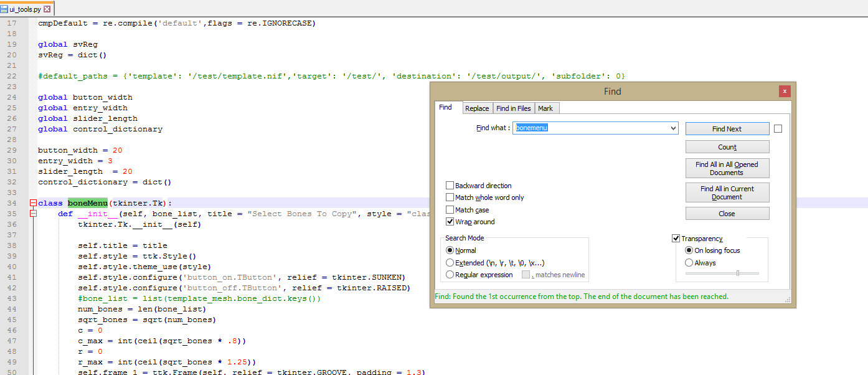Switch to the Replace tab
The image size is (868, 375).
477,108
